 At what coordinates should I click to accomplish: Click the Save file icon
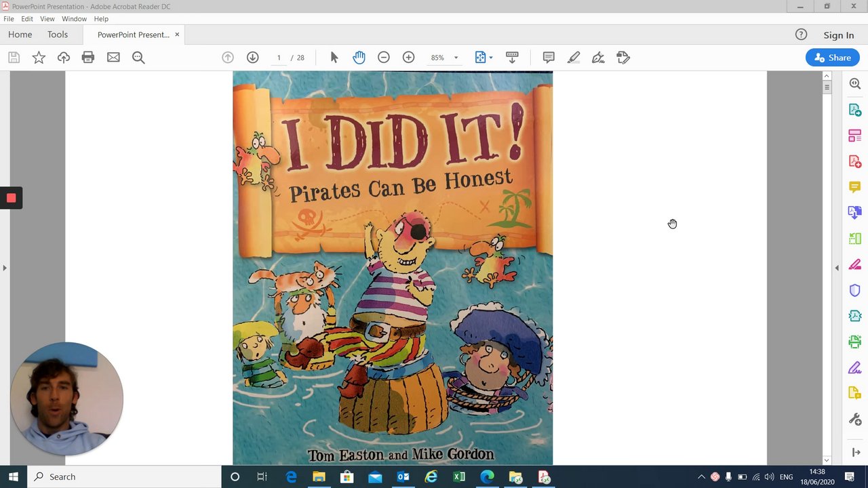tap(14, 58)
